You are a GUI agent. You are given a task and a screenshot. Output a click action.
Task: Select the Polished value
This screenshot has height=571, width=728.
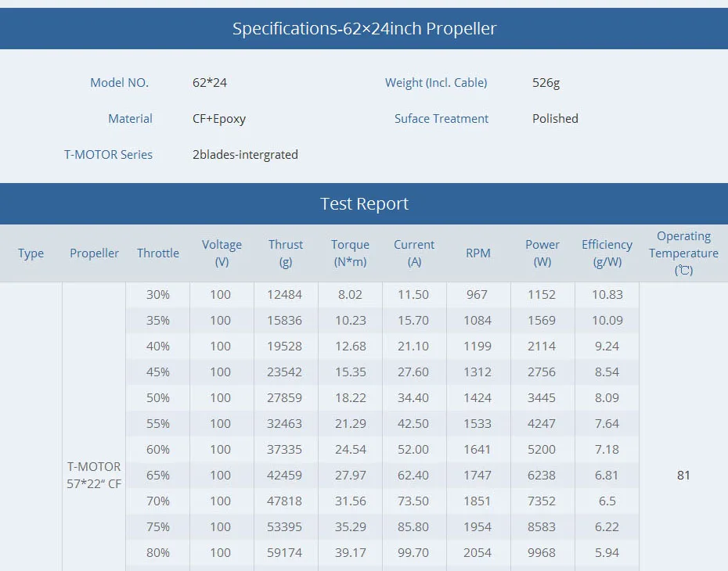(x=555, y=119)
